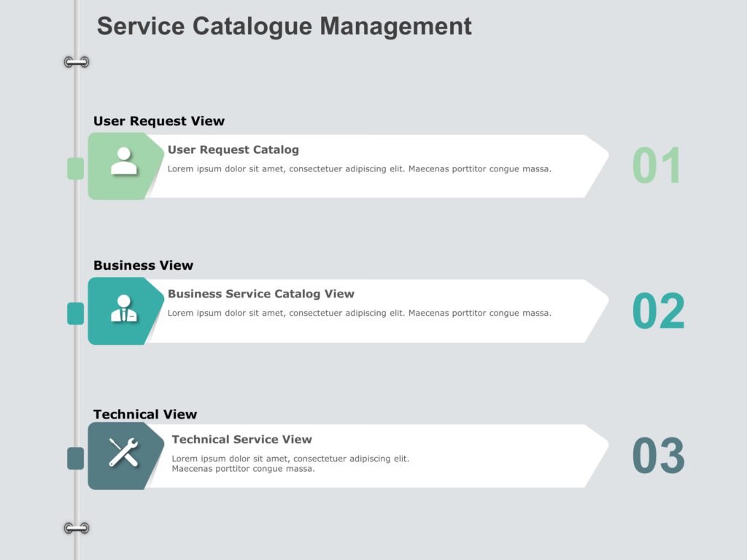Select the businessperson icon in Business View row
Image resolution: width=747 pixels, height=560 pixels.
(x=125, y=308)
